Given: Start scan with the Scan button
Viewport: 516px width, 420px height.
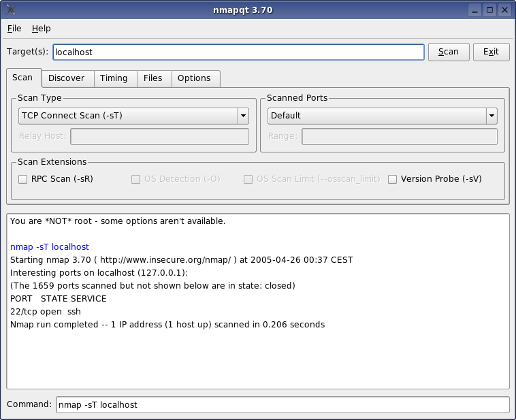Looking at the screenshot, I should pyautogui.click(x=449, y=52).
